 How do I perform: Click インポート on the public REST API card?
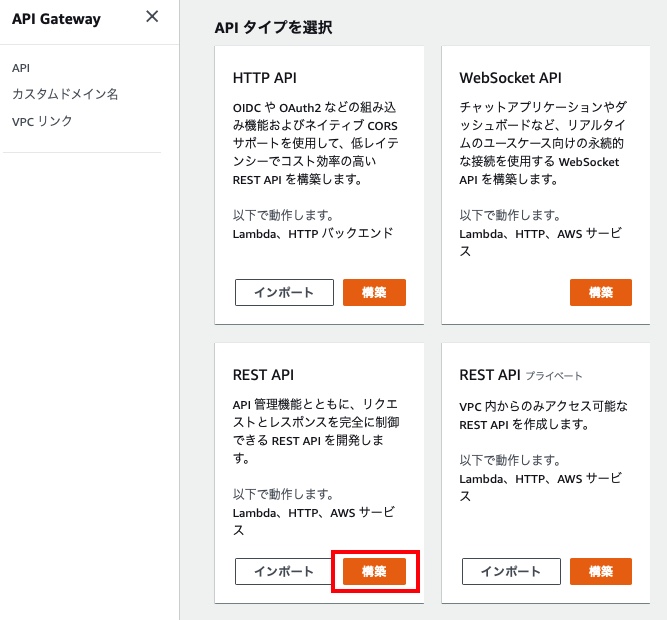pyautogui.click(x=284, y=571)
